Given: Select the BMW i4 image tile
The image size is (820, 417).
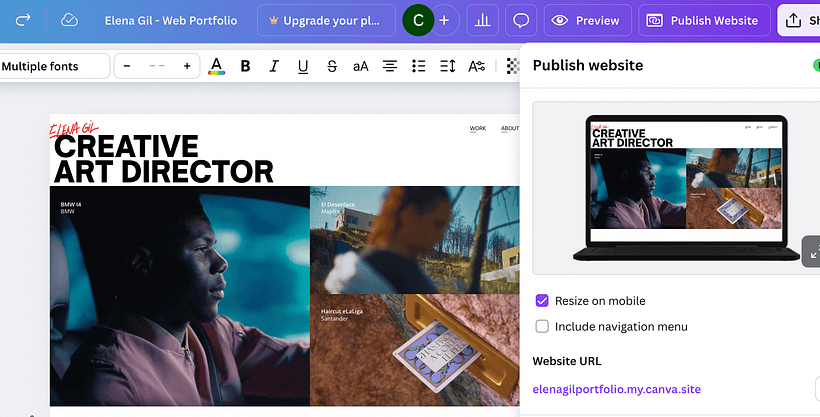Looking at the screenshot, I should [180, 296].
